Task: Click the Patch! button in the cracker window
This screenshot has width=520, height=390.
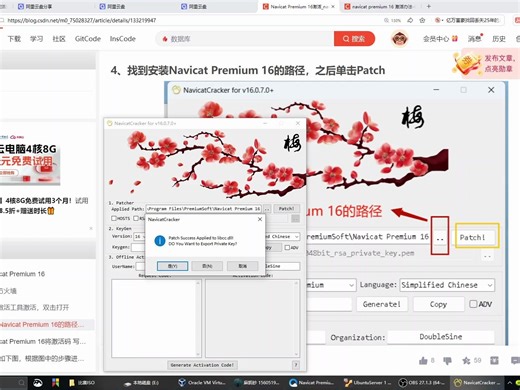Action: (286, 209)
